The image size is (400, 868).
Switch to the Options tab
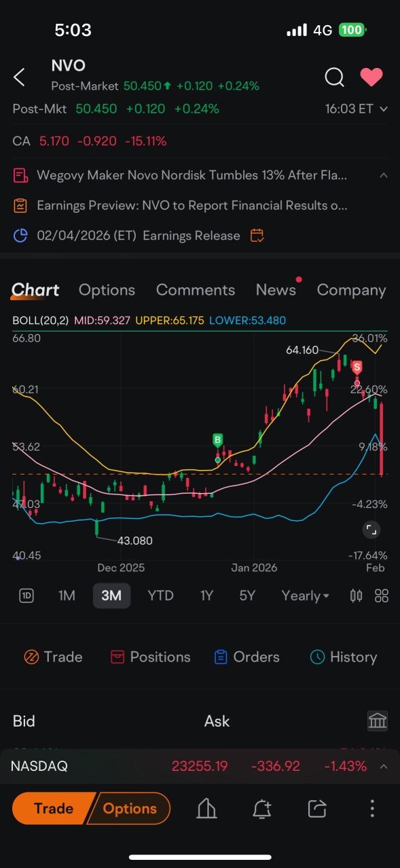107,290
